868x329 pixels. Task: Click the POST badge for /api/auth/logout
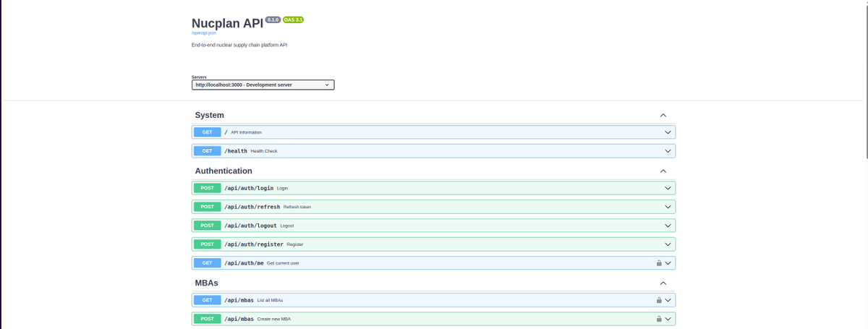(207, 226)
